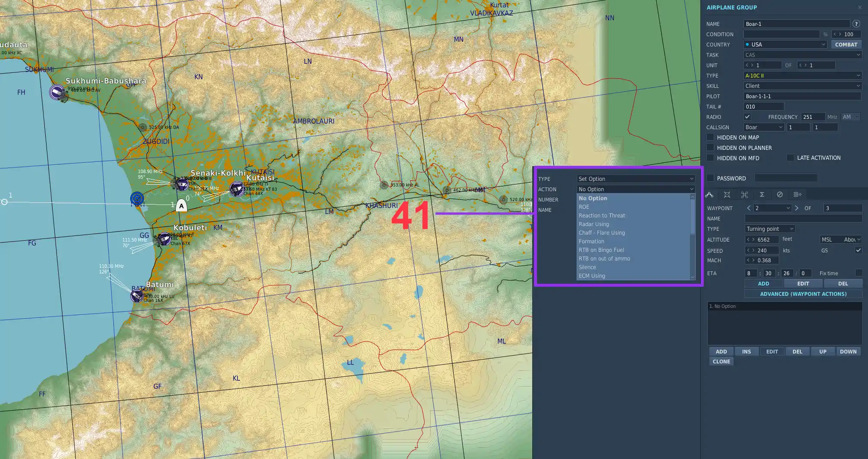The width and height of the screenshot is (868, 459).
Task: Open the Triggered Actions tab icon
Action: 744,195
